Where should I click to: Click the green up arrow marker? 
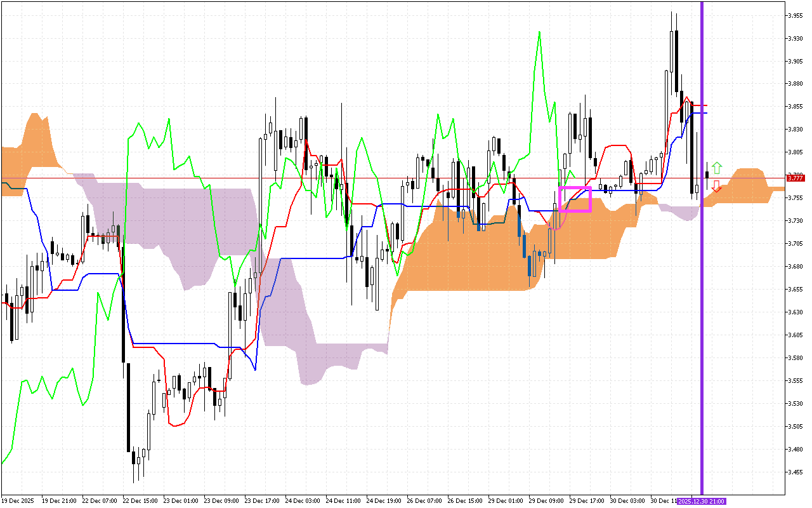pos(716,168)
